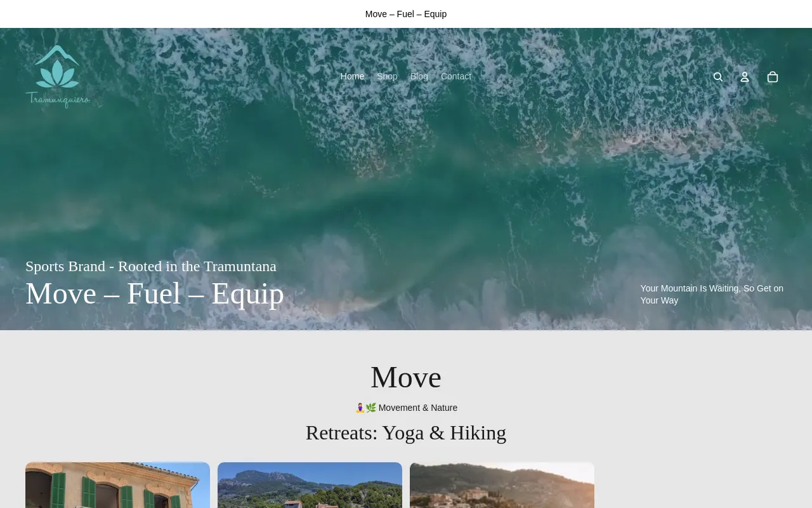Open the shopping bag cart icon
Viewport: 812px width, 508px height.
[x=773, y=77]
